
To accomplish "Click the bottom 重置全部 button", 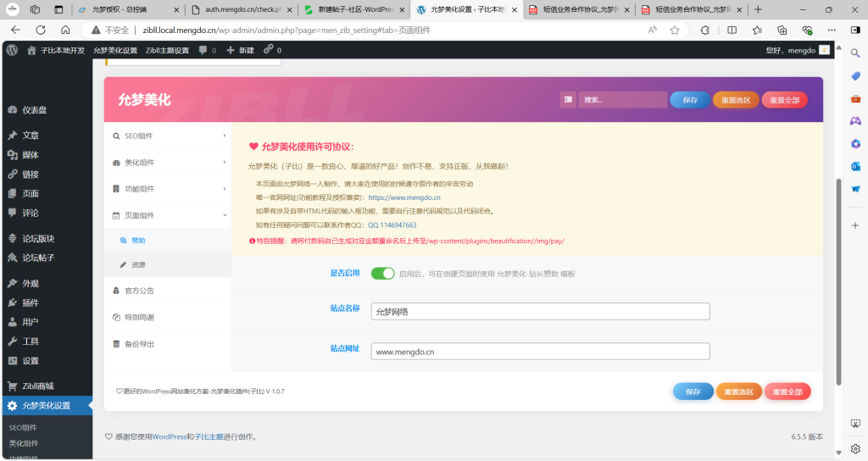I will point(787,392).
